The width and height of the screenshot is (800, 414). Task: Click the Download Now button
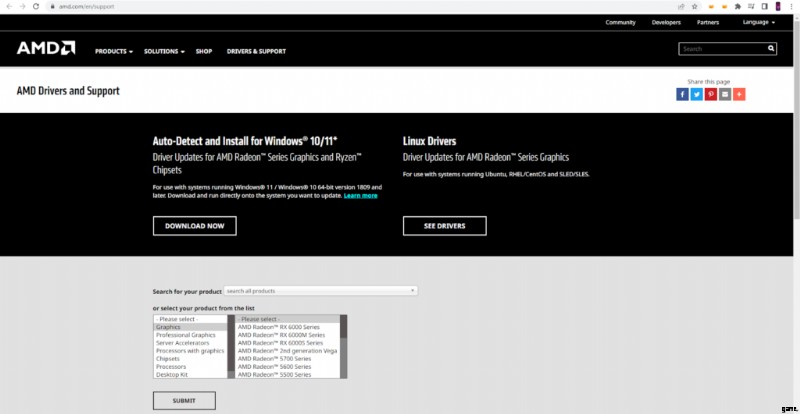click(x=194, y=226)
